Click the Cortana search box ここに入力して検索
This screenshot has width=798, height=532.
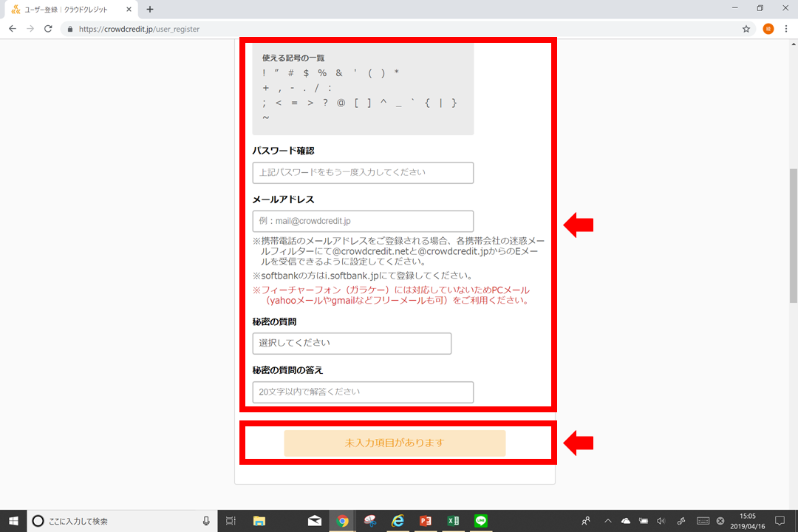click(122, 521)
